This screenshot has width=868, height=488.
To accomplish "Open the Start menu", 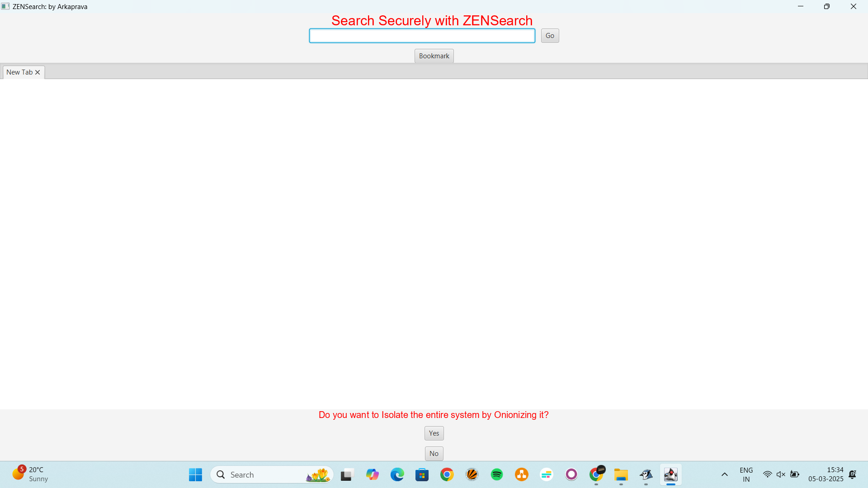I will 195,474.
